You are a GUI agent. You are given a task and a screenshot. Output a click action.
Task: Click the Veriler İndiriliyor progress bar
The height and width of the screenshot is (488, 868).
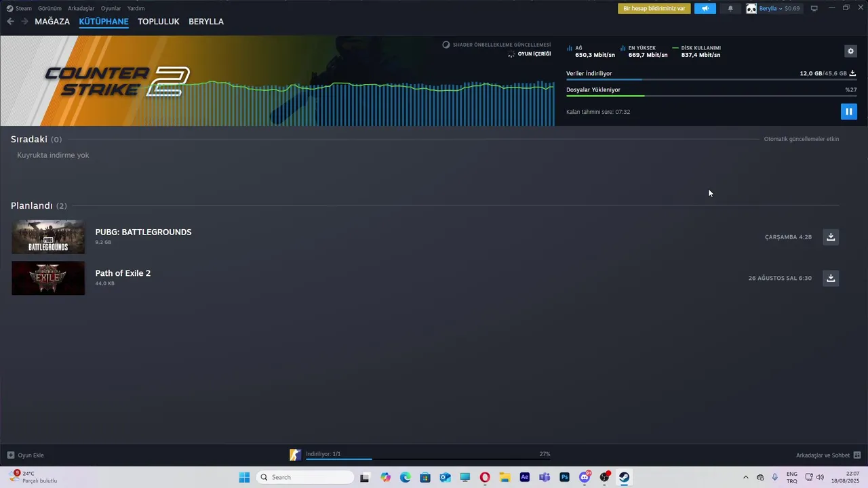click(x=711, y=79)
